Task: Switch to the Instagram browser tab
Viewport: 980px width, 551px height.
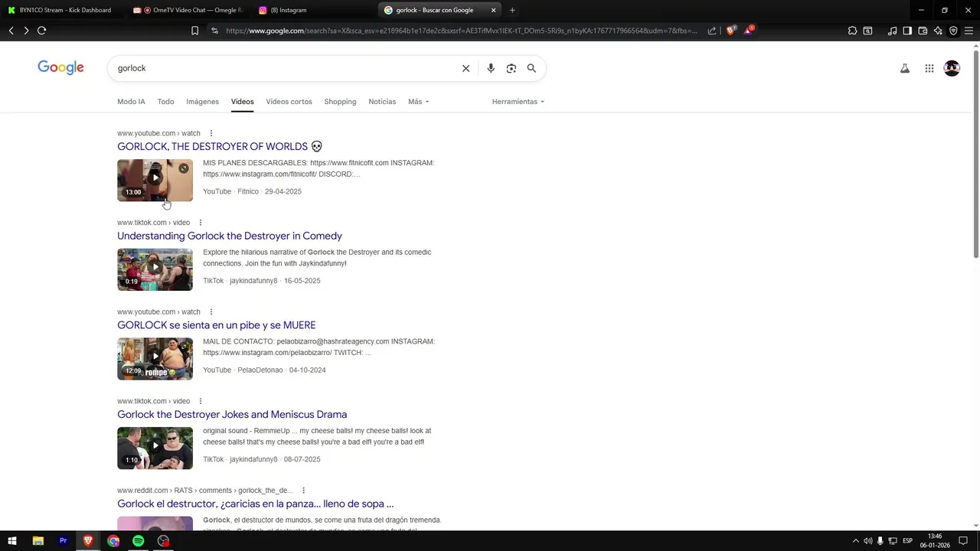Action: (312, 10)
